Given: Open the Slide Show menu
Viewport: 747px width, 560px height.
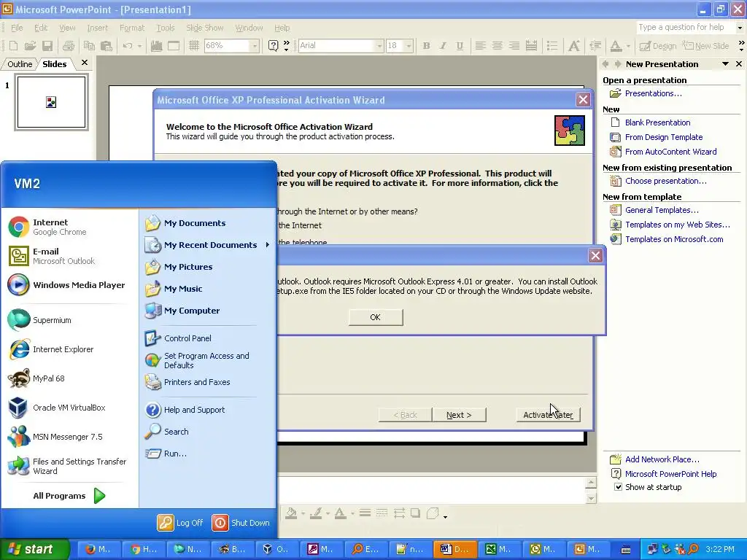Looking at the screenshot, I should point(204,28).
